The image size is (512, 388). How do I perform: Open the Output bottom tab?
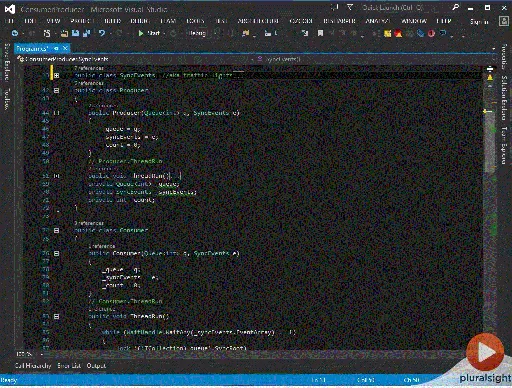coord(96,366)
